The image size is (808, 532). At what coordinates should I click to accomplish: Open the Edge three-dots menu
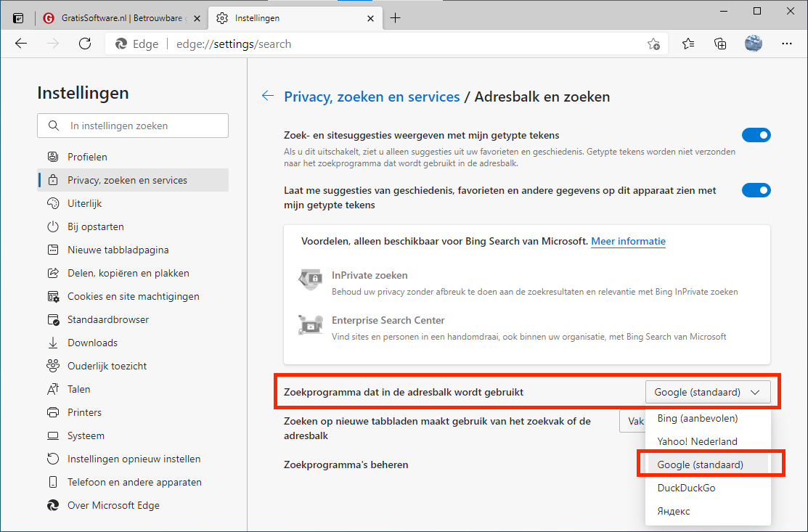click(787, 44)
